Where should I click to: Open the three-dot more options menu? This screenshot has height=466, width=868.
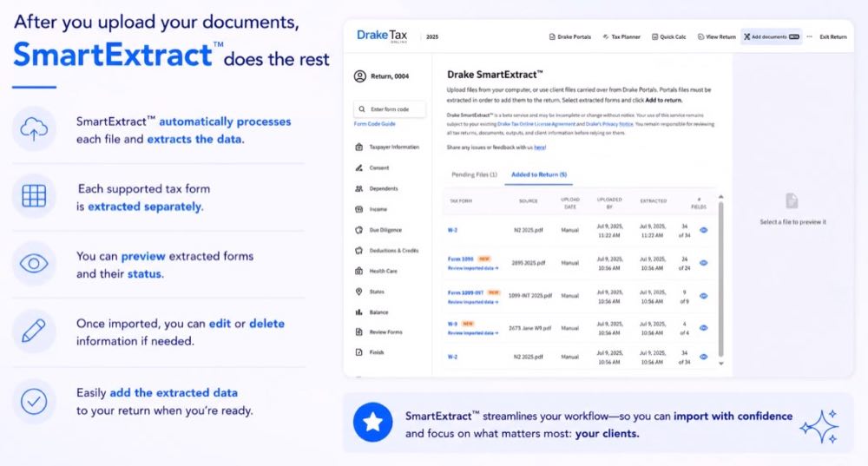pos(809,37)
